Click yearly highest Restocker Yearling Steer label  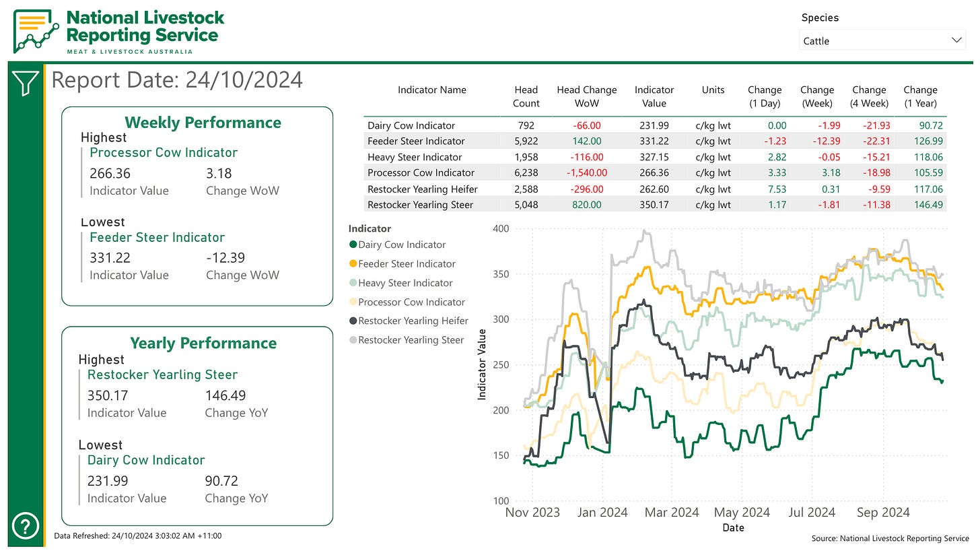pyautogui.click(x=162, y=375)
